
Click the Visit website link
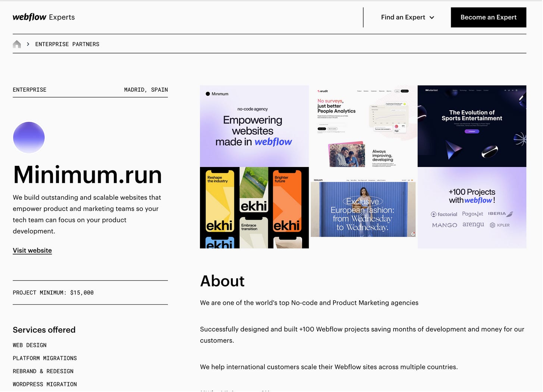[32, 250]
